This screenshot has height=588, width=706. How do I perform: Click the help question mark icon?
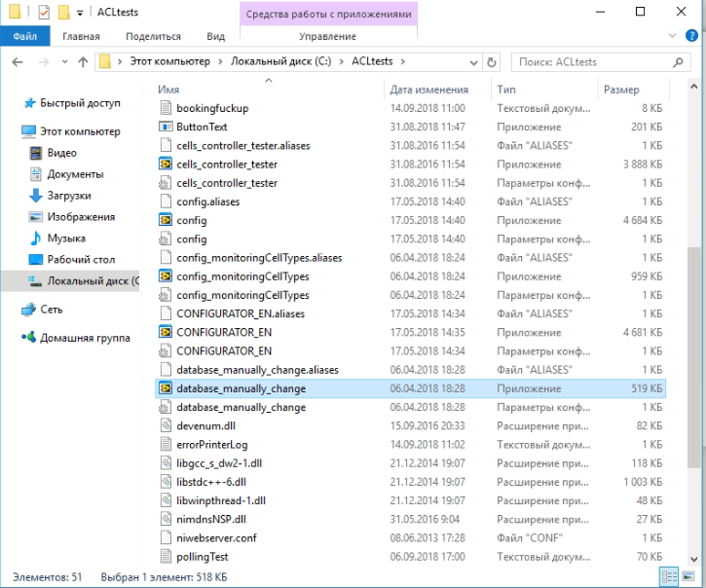point(692,37)
